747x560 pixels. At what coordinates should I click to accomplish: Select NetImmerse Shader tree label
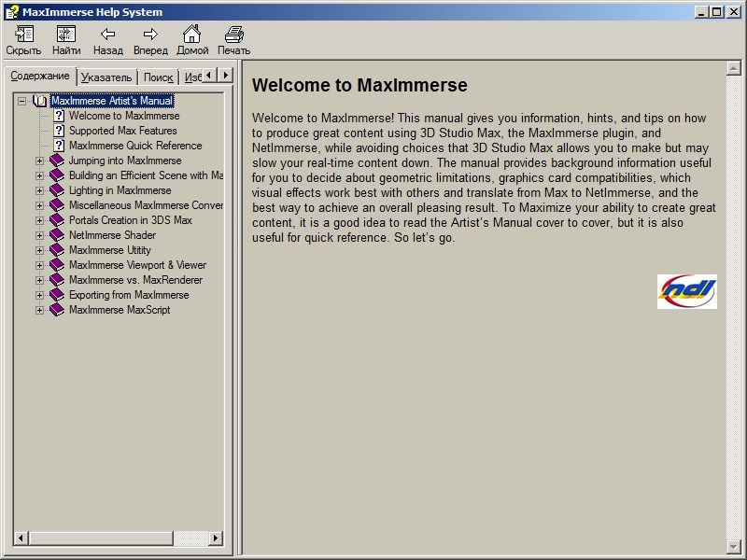(112, 235)
